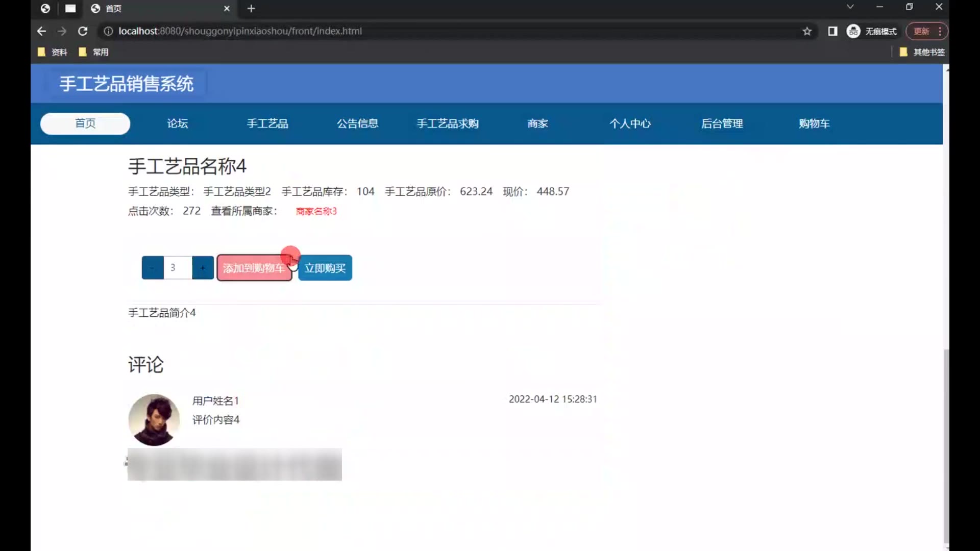
Task: Decrease quantity with minus button
Action: tap(152, 268)
